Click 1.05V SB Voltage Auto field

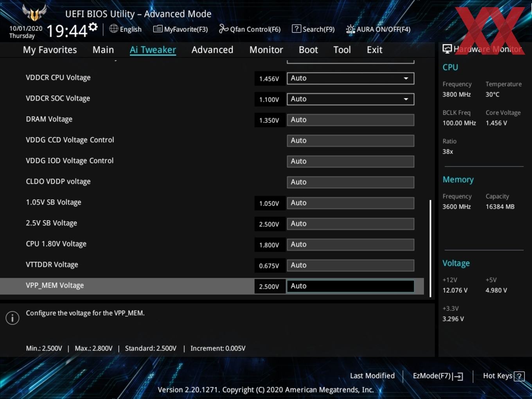point(350,203)
